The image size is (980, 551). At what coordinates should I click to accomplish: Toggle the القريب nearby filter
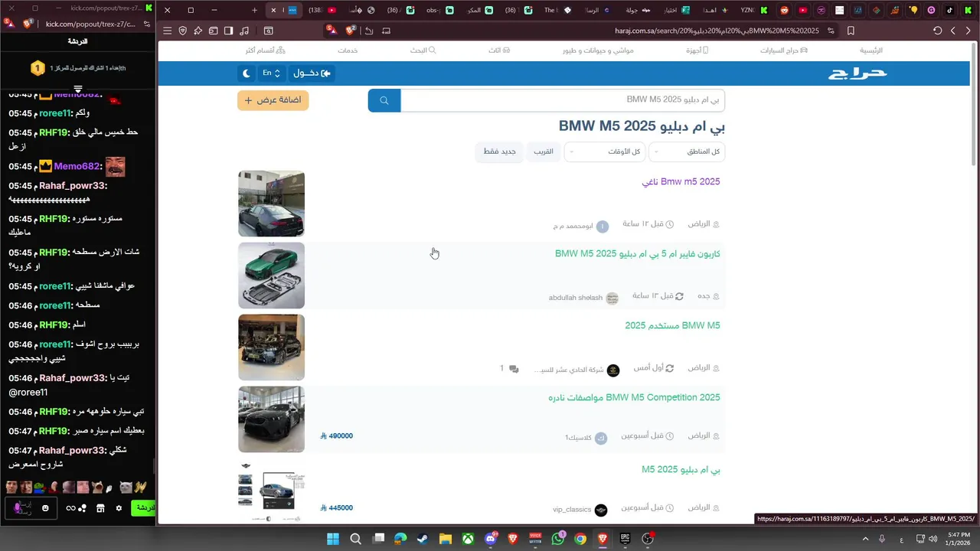[544, 152]
